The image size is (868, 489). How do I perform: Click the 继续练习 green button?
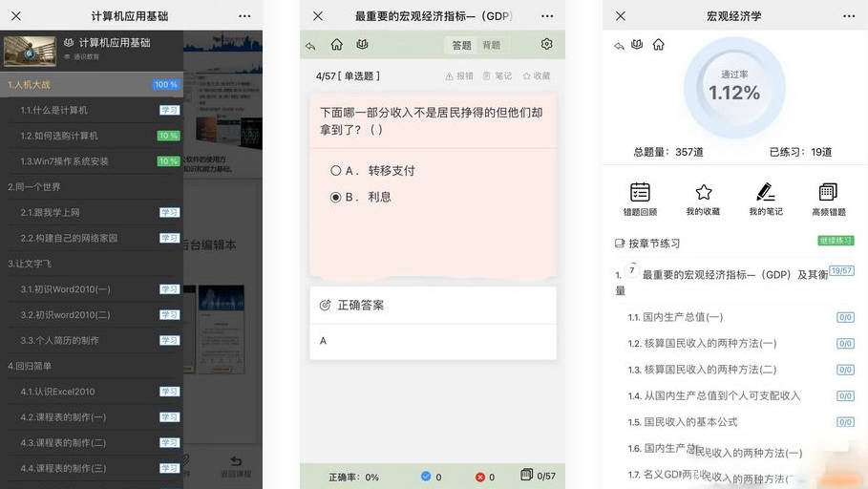(x=836, y=241)
